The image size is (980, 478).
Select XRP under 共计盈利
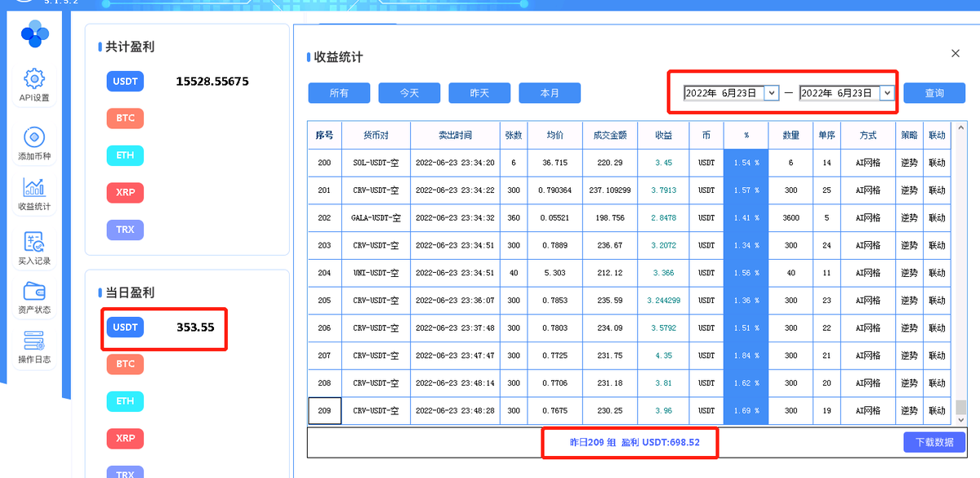125,193
